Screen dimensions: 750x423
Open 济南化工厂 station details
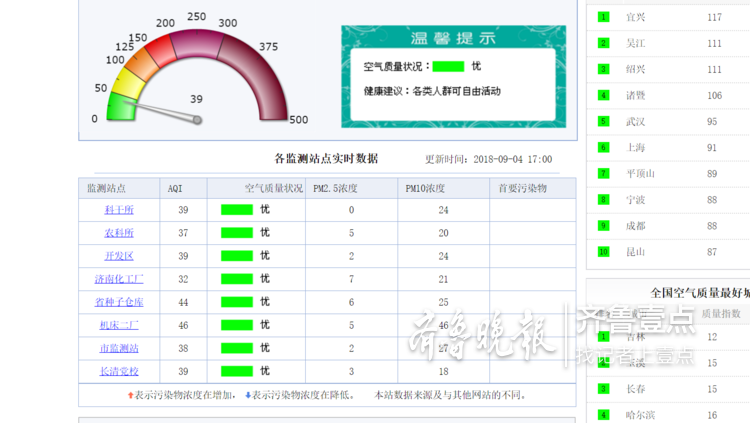(119, 279)
